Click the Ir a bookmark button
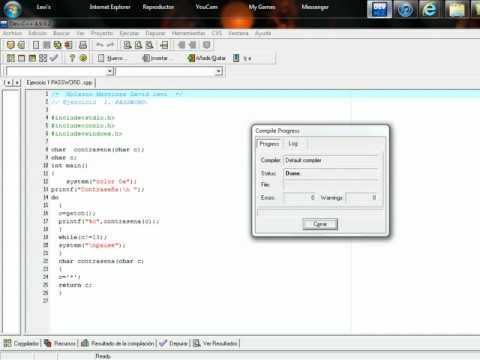Image resolution: width=480 pixels, height=360 pixels. tap(242, 58)
